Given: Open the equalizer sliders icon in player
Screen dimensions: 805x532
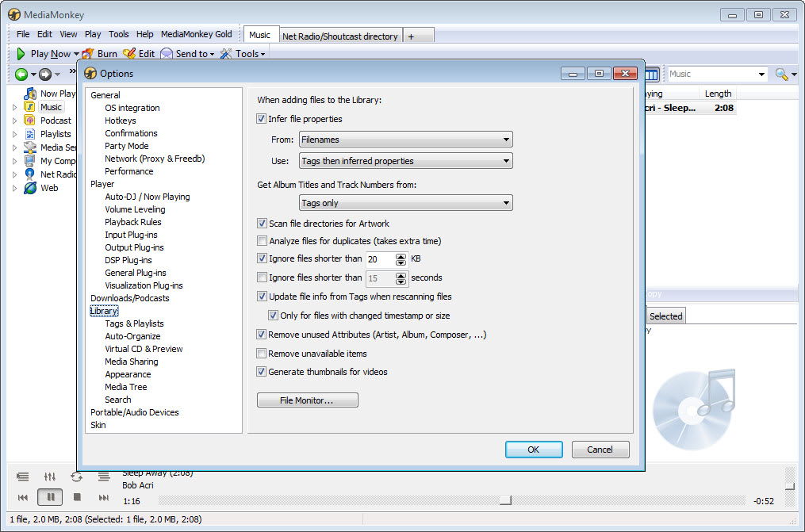Looking at the screenshot, I should click(50, 477).
